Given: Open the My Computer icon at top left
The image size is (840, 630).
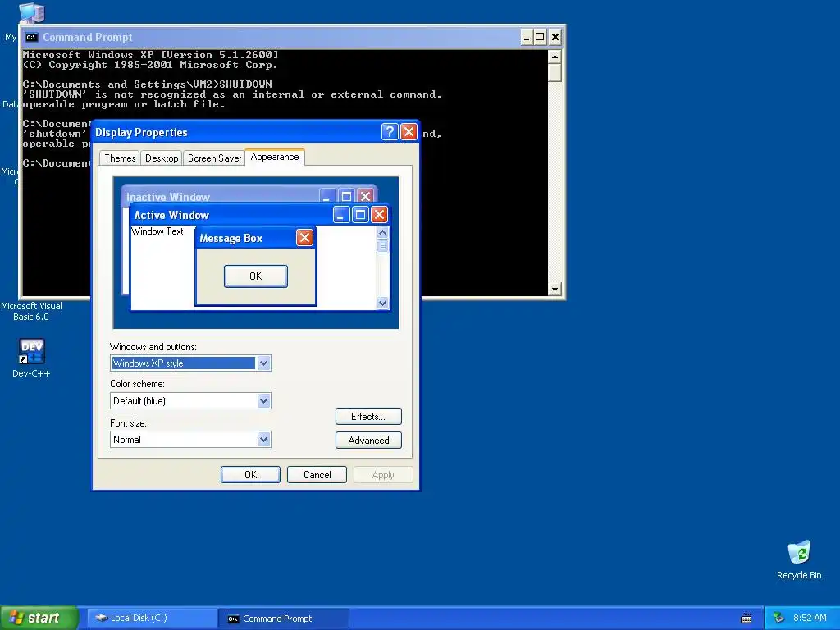Looking at the screenshot, I should (31, 12).
